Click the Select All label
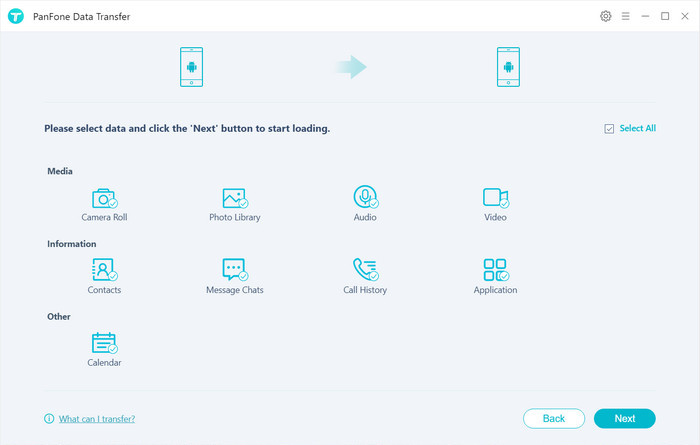Image resolution: width=700 pixels, height=445 pixels. coord(638,128)
